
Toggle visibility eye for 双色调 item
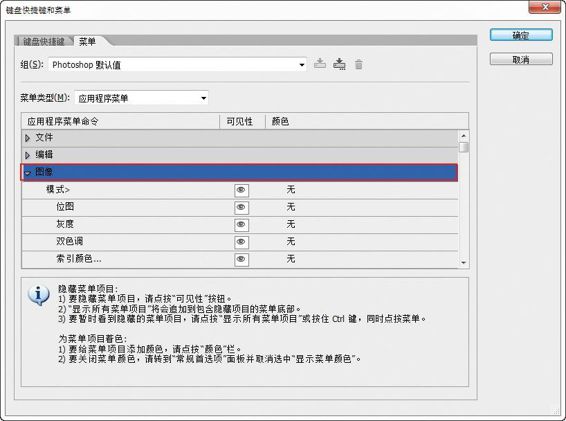pyautogui.click(x=241, y=242)
